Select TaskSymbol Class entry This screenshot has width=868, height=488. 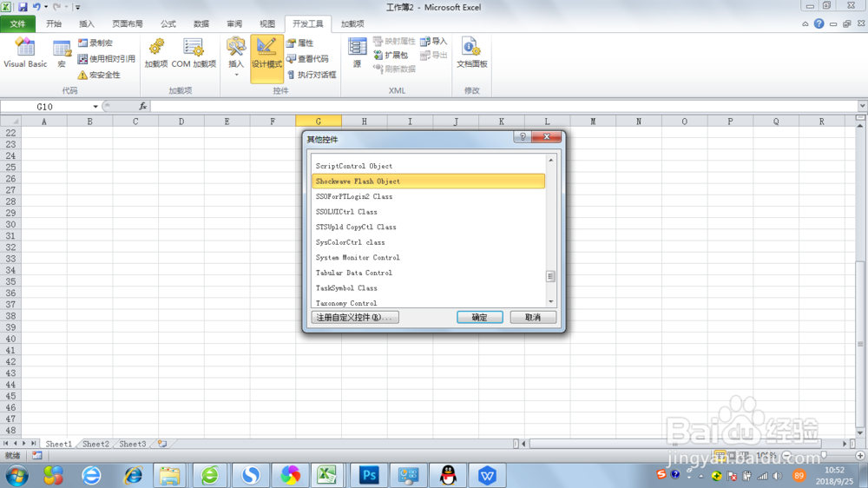[x=429, y=288]
